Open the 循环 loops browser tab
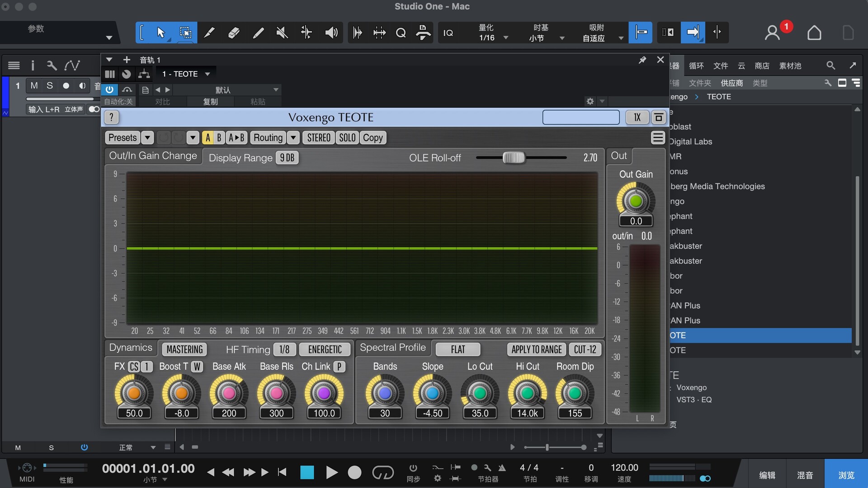This screenshot has width=868, height=488. pyautogui.click(x=696, y=66)
